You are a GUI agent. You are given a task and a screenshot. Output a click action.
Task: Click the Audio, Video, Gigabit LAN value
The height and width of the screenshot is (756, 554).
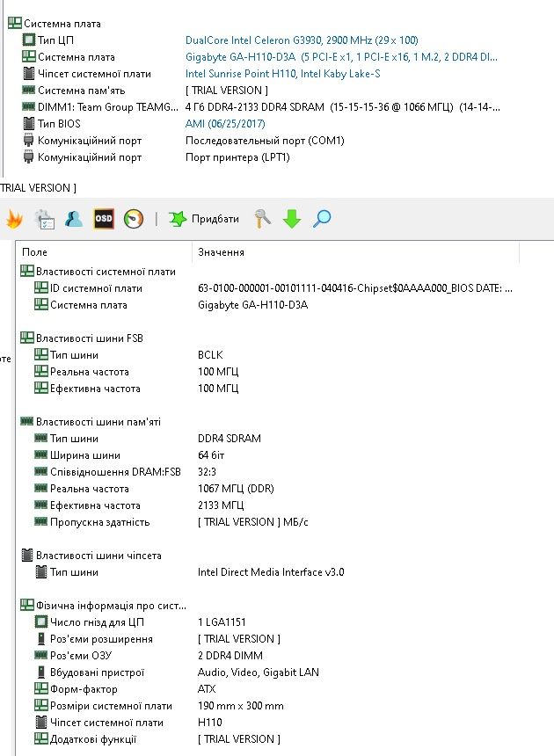258,672
